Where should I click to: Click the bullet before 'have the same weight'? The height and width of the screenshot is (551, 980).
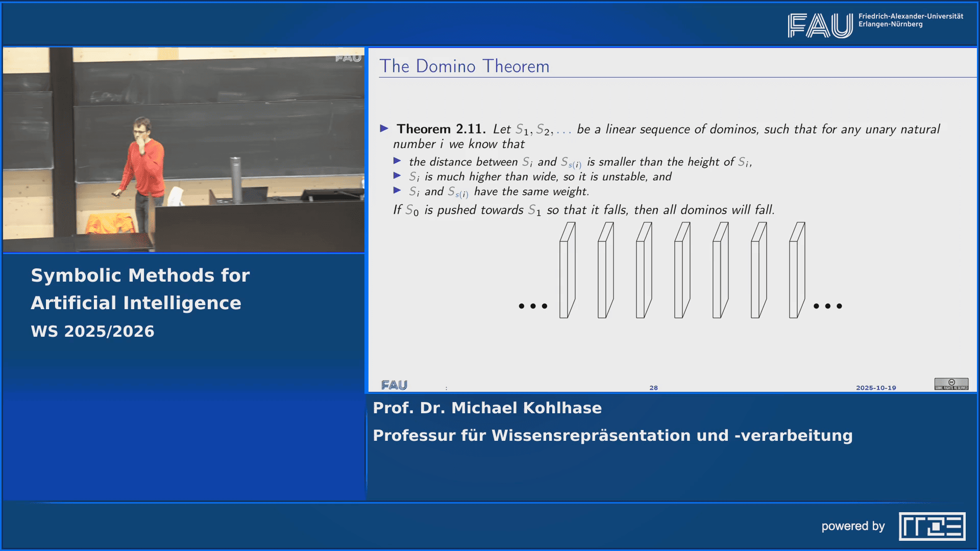point(397,191)
